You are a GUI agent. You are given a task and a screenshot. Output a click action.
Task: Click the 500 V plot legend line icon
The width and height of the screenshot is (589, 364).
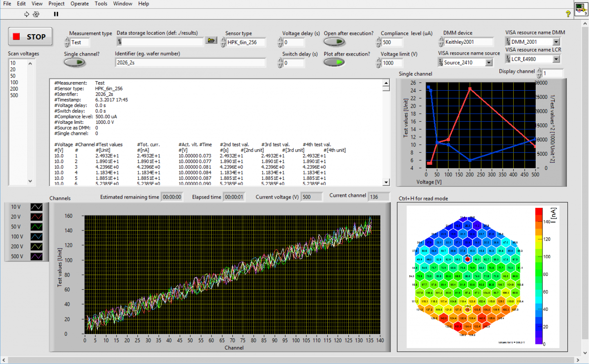coord(36,257)
